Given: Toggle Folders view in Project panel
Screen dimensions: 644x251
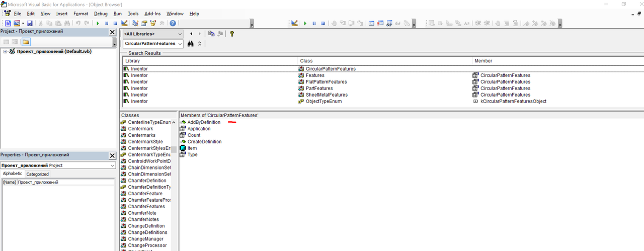Looking at the screenshot, I should click(25, 42).
